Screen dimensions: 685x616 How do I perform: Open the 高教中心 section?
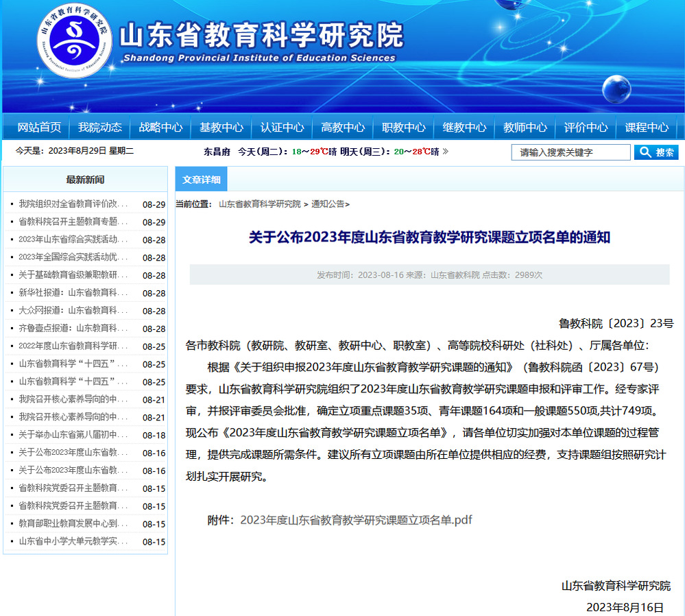pos(343,127)
